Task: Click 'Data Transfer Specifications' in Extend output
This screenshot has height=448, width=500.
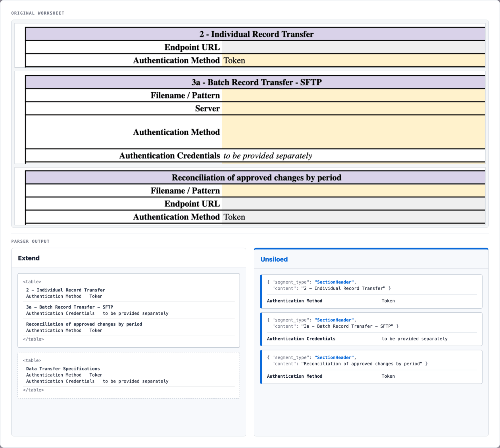Action: 63,369
